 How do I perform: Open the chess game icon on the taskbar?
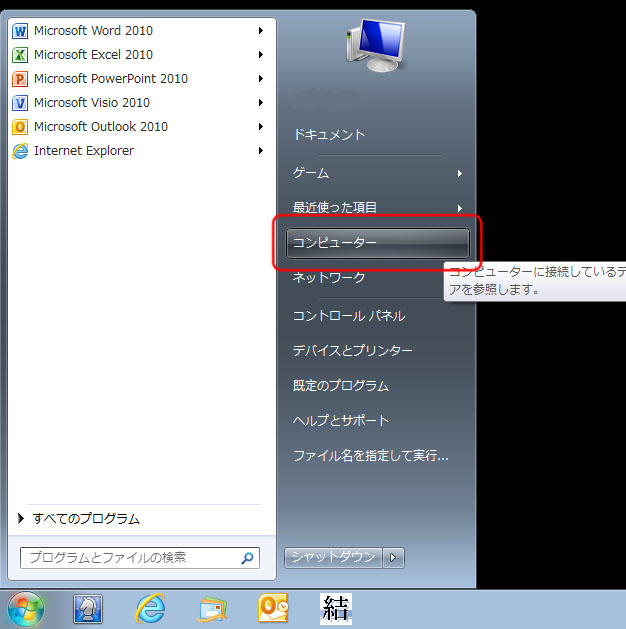[x=88, y=609]
